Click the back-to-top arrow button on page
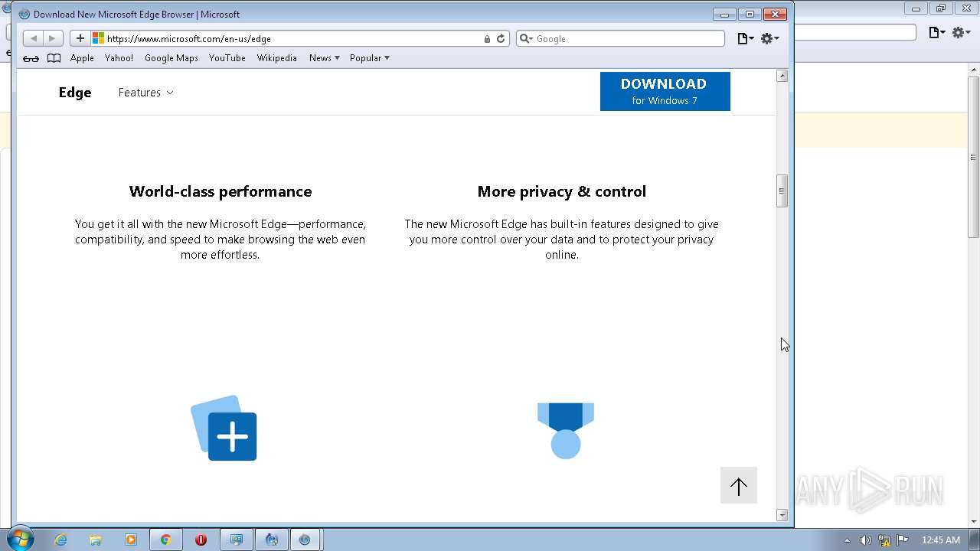Image resolution: width=980 pixels, height=551 pixels. point(739,485)
